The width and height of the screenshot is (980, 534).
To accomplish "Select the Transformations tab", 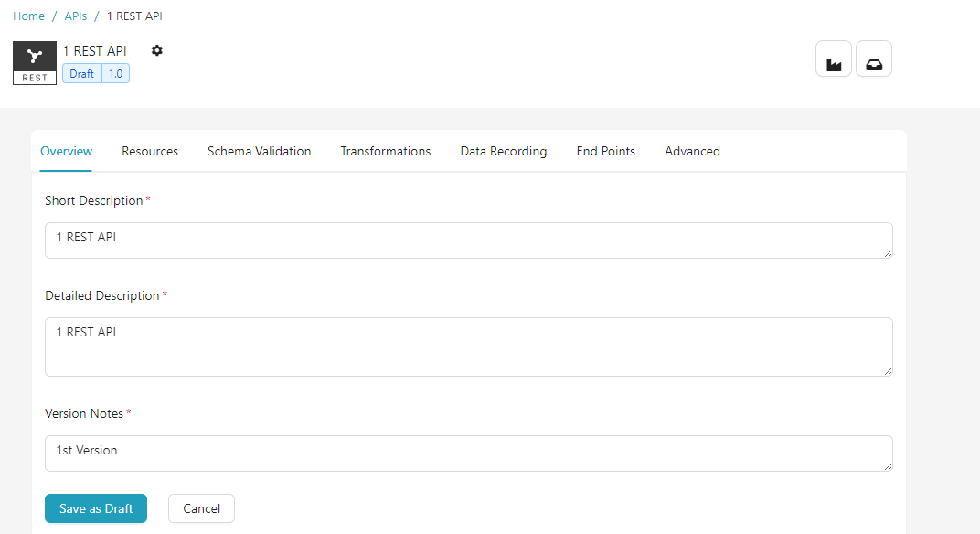I will (385, 151).
